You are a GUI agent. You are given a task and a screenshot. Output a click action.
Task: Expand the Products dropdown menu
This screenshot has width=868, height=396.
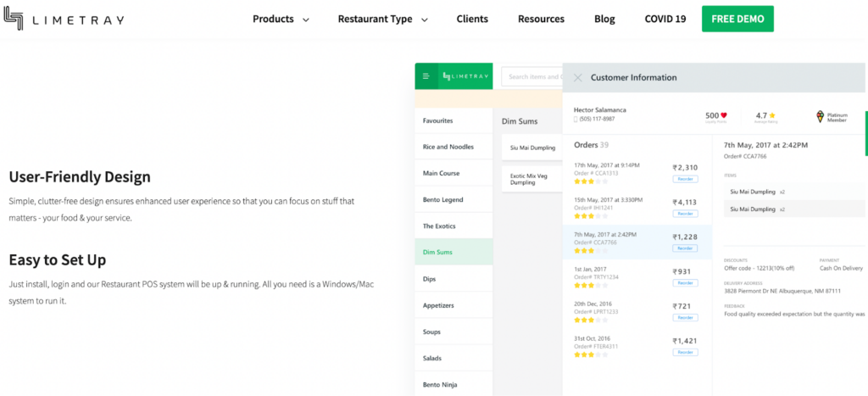click(x=281, y=19)
